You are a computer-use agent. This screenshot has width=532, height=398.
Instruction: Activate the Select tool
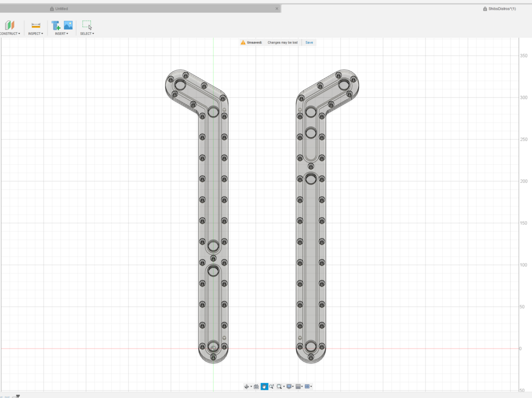(87, 25)
